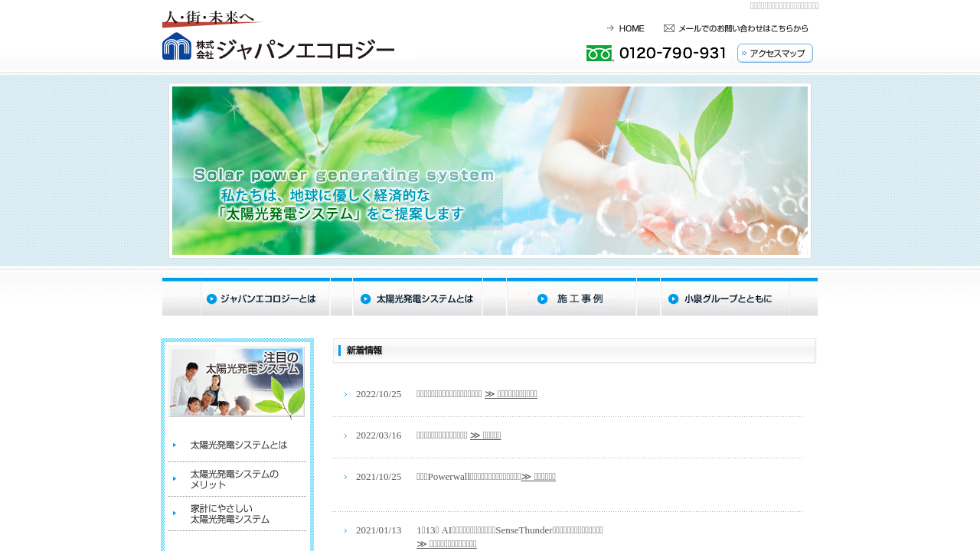Click the HOME arrow icon
The image size is (980, 551).
pyautogui.click(x=610, y=28)
